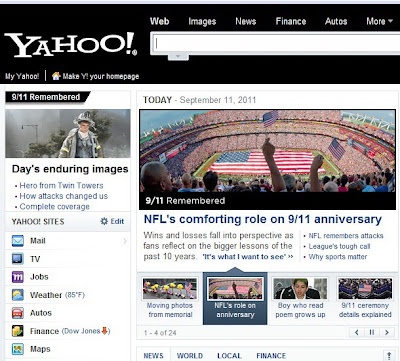Click the red Autos car icon
This screenshot has height=361, width=400.
click(18, 313)
